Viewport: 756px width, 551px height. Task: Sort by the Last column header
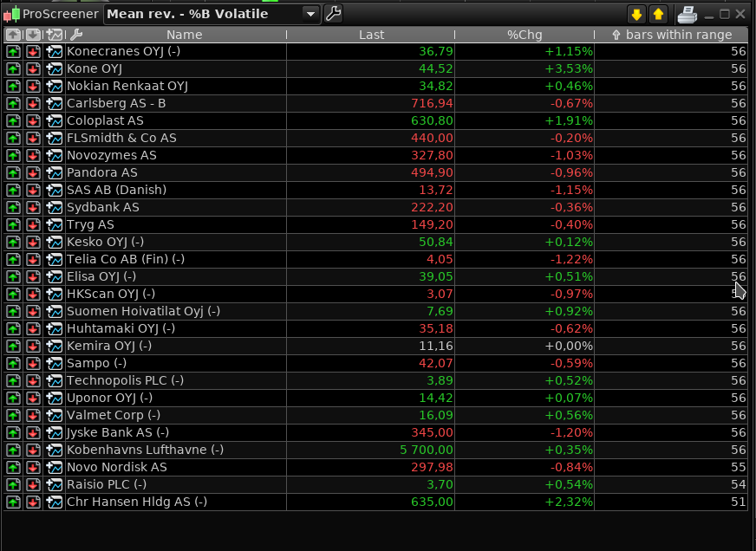[x=371, y=35]
